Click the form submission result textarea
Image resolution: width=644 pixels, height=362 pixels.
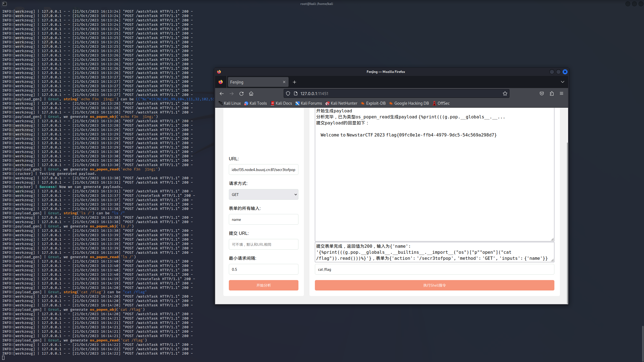(434, 252)
